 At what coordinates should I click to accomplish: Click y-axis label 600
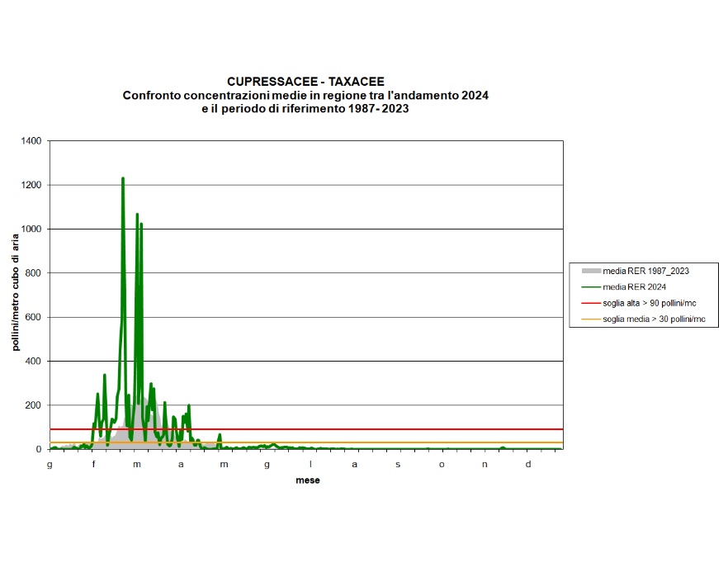pyautogui.click(x=33, y=317)
